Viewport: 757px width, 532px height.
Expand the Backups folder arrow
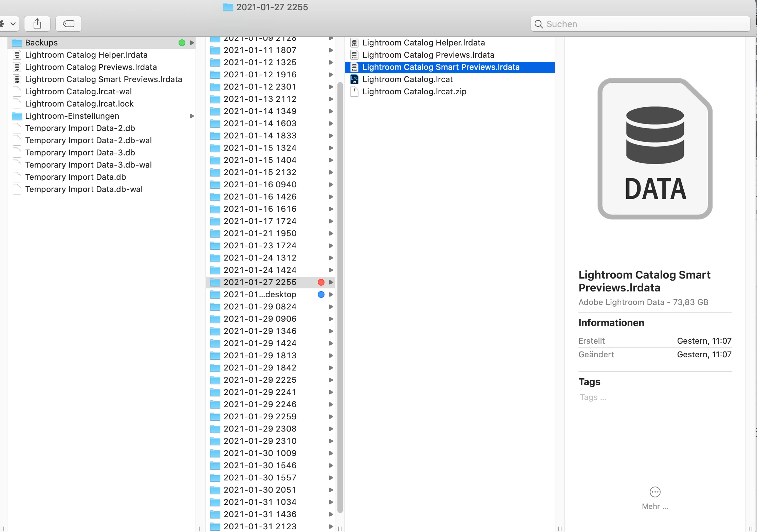(x=192, y=43)
